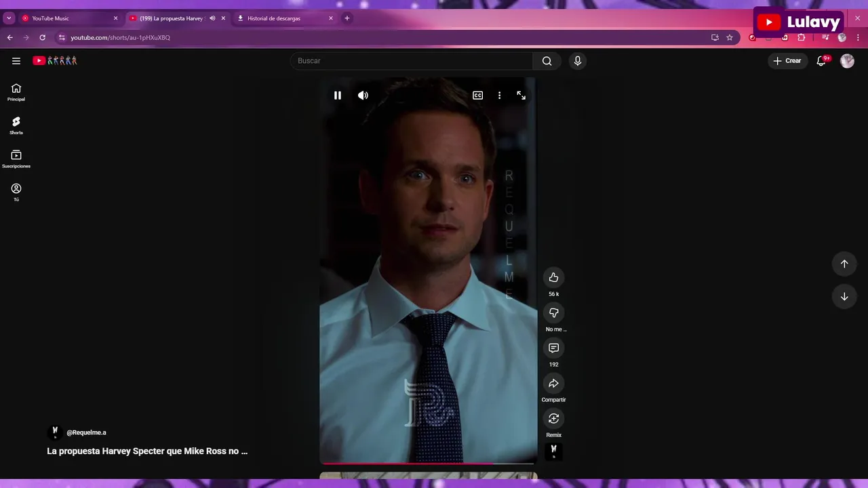868x488 pixels.
Task: Mute the tab using its speaker icon
Action: [x=212, y=18]
